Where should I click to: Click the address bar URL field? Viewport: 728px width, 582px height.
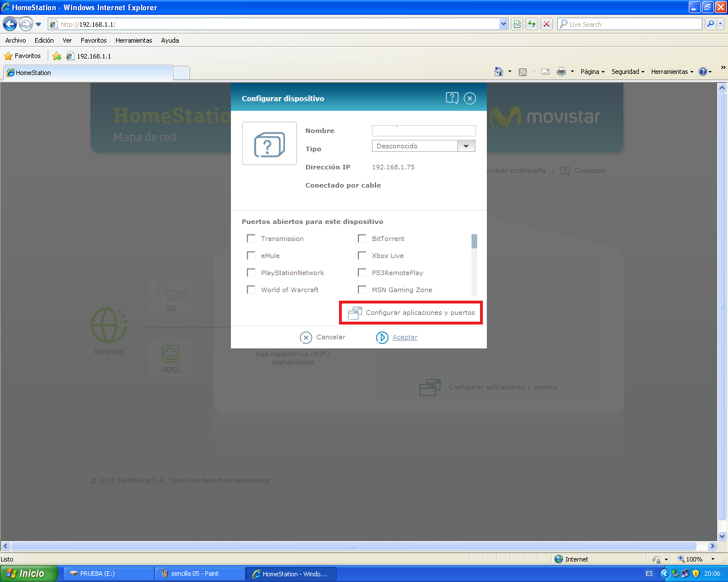pos(274,24)
